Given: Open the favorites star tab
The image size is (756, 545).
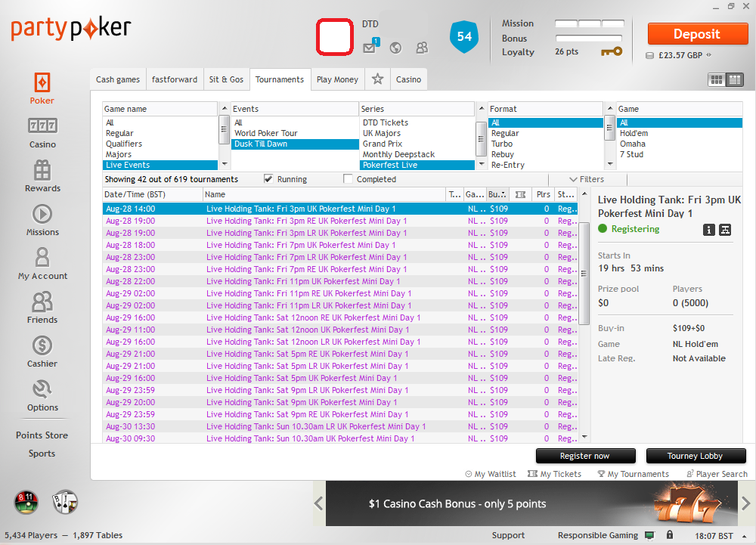Looking at the screenshot, I should pyautogui.click(x=377, y=79).
